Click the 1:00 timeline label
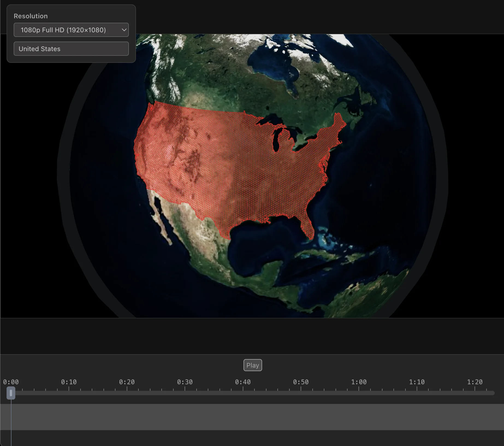Screen dimensions: 504x446 359,382
